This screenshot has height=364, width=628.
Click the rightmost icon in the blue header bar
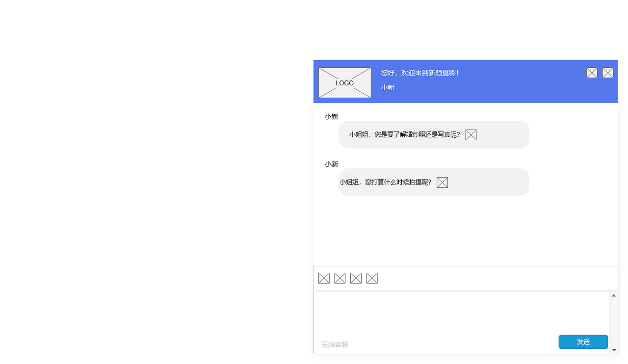[608, 73]
